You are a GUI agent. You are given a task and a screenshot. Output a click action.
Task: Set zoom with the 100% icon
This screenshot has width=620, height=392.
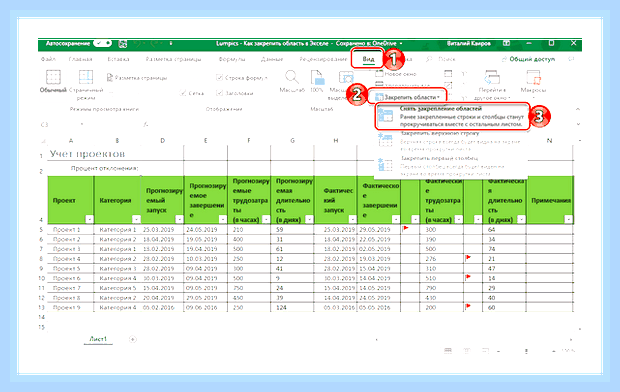click(x=317, y=78)
